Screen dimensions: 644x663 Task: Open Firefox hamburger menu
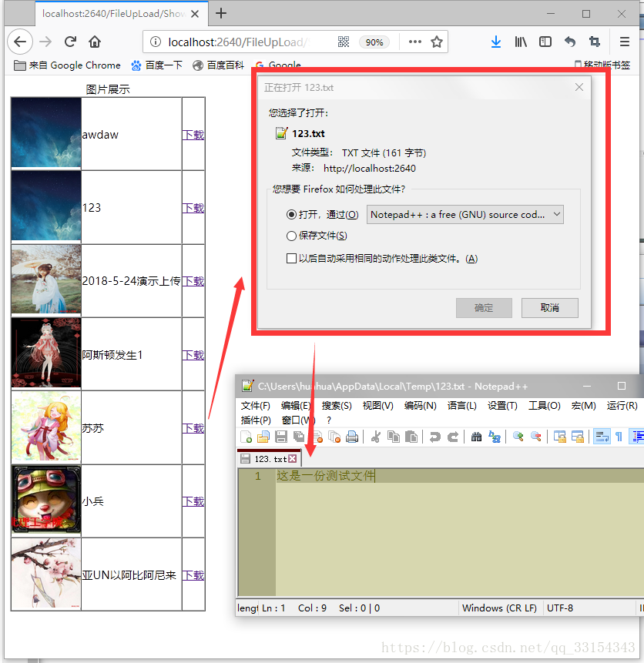pyautogui.click(x=625, y=42)
